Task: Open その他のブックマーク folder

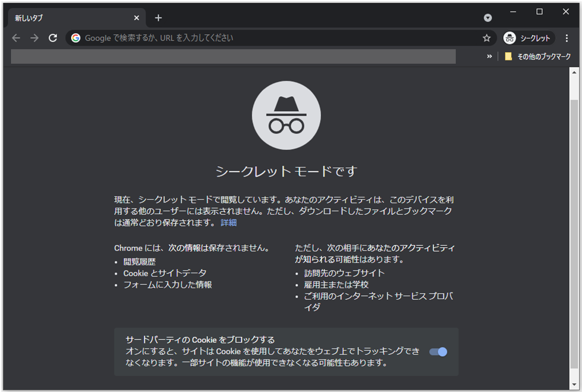Action: [x=538, y=56]
